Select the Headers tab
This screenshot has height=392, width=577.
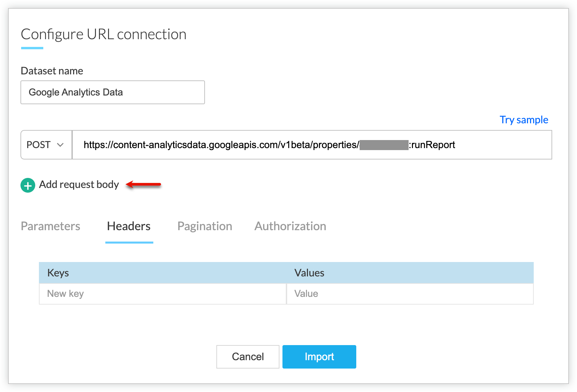(129, 226)
